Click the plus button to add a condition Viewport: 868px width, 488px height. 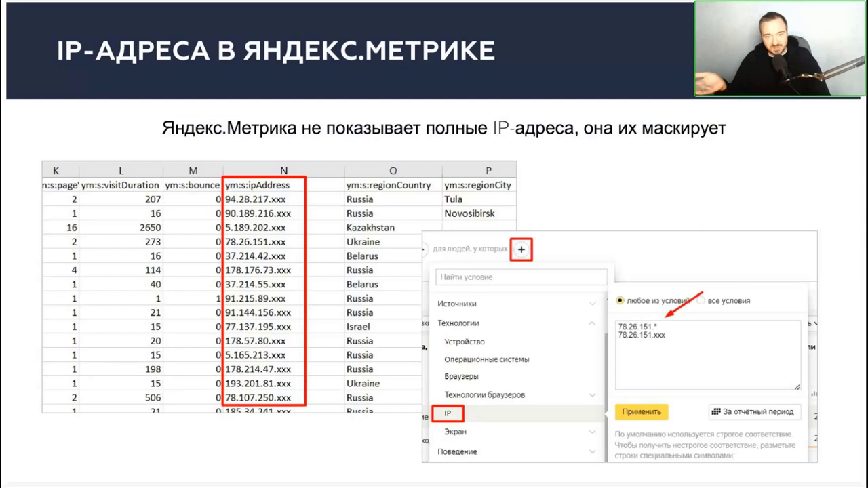[x=521, y=249]
